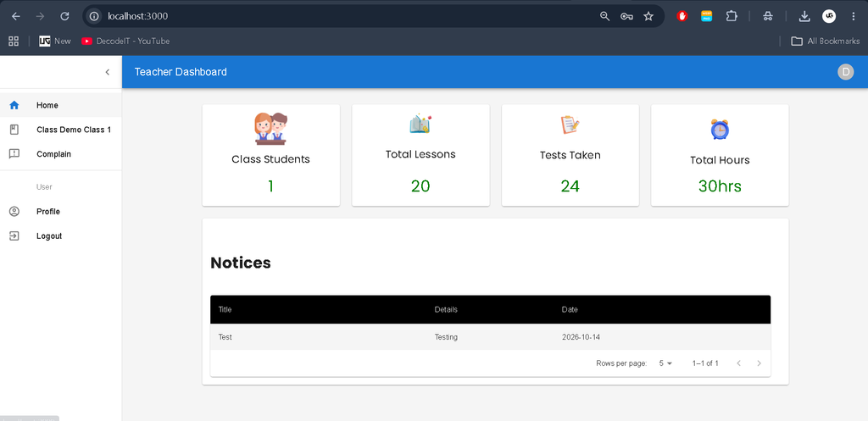Open the saved passwords key icon
The height and width of the screenshot is (421, 868).
pos(626,17)
